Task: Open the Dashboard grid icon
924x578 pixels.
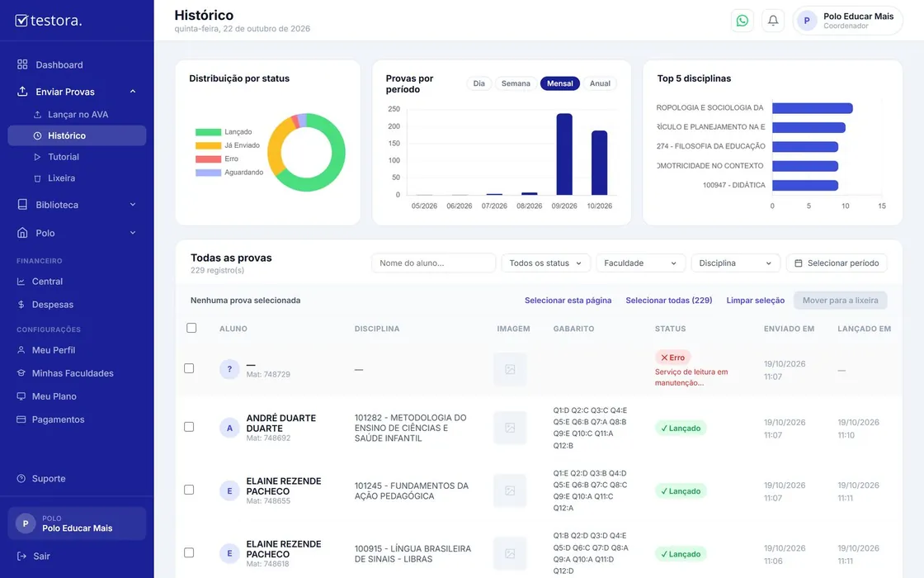Action: pyautogui.click(x=22, y=64)
